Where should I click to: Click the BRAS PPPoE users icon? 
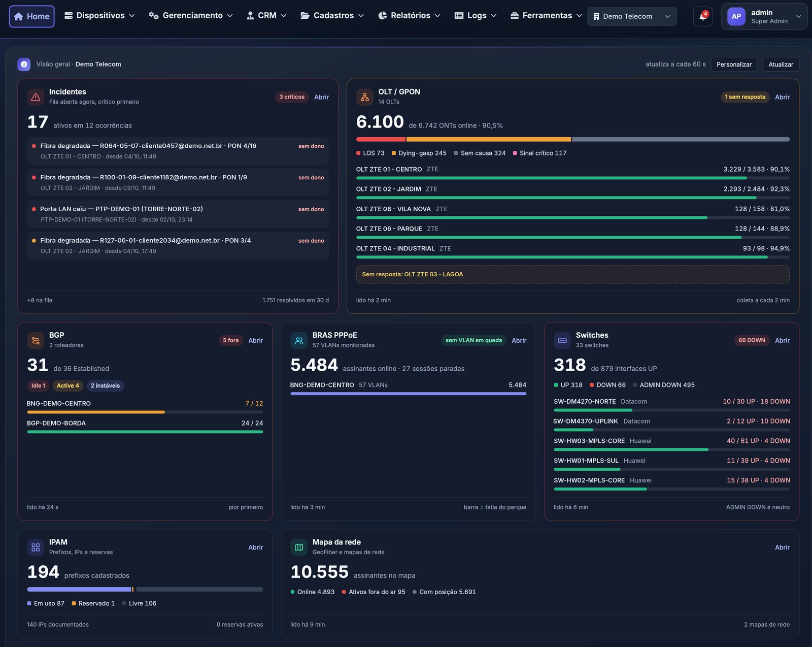coord(299,340)
